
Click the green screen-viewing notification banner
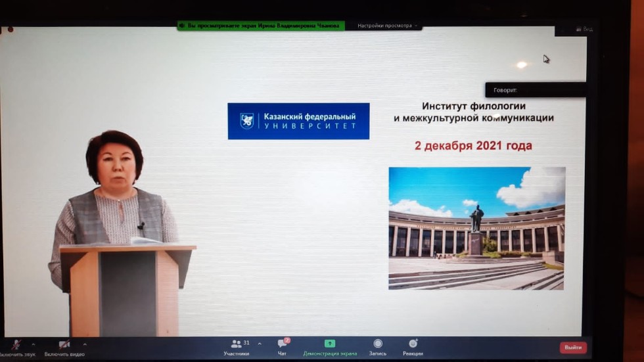(261, 26)
